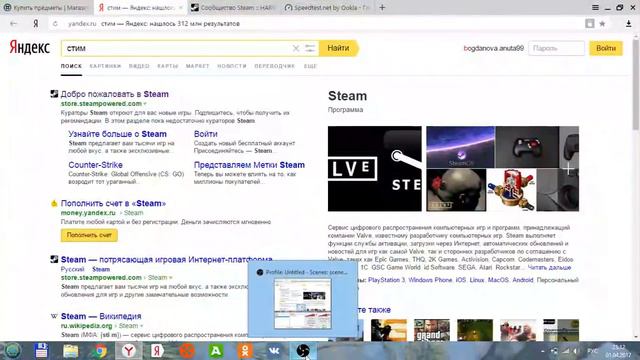Open 'Steam — Википедия' result
Viewport: 640px width, 360px height.
101,316
